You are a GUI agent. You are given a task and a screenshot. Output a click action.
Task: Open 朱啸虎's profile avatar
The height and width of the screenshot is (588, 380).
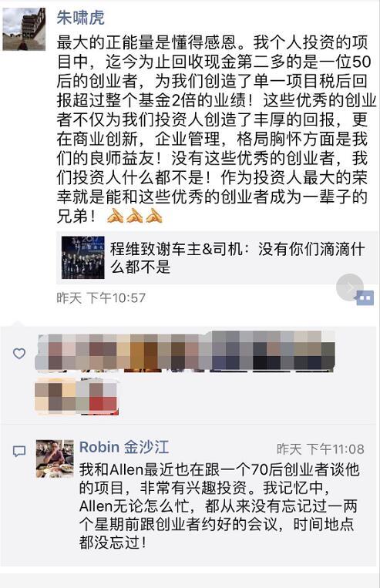[24, 29]
